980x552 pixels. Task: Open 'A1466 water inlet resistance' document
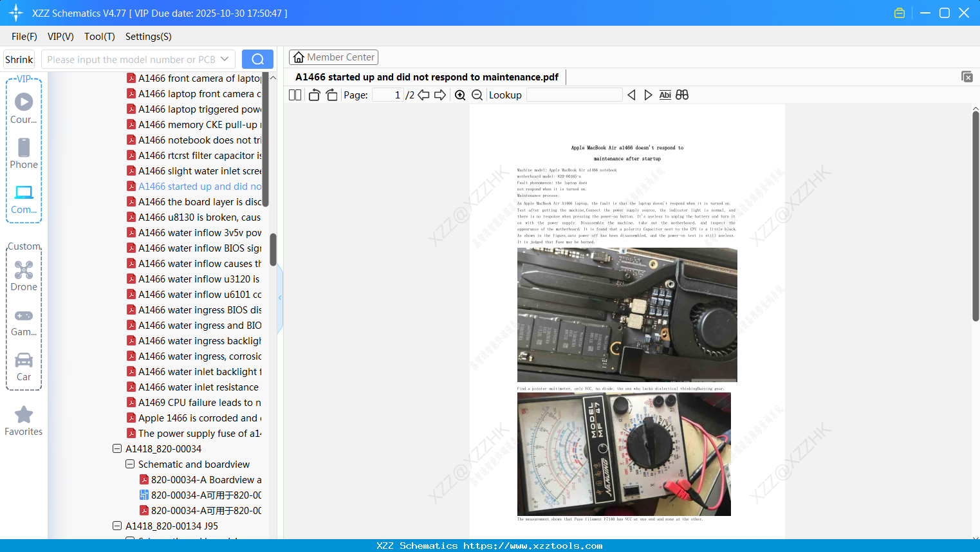198,387
